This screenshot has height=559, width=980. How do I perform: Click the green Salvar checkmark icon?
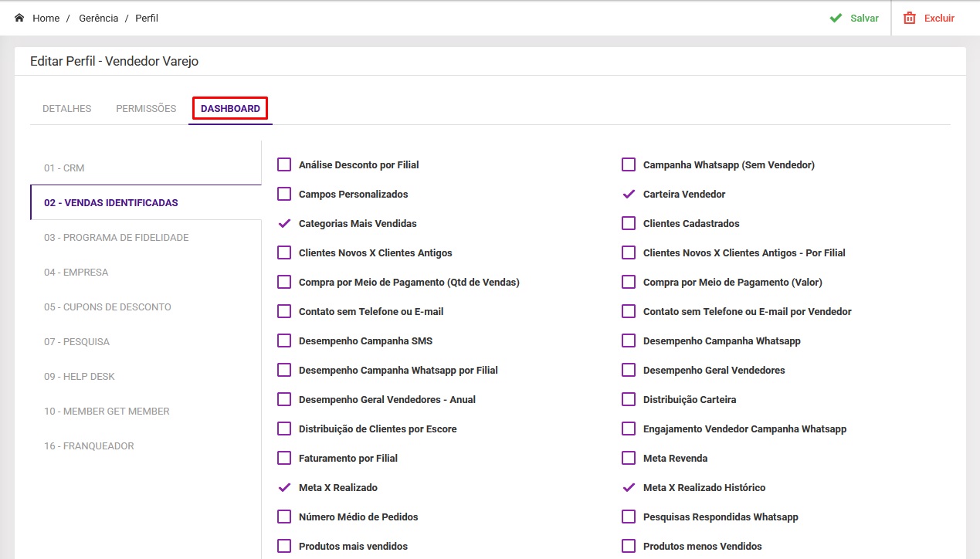pos(836,18)
